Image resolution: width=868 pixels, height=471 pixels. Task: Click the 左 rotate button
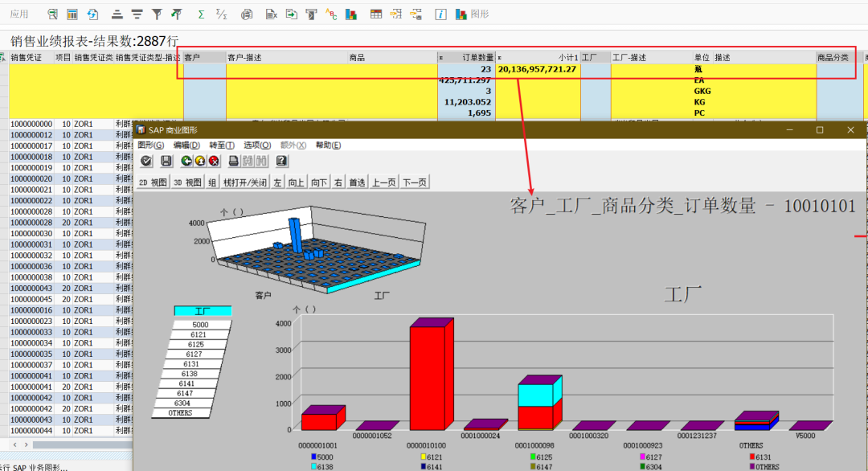[278, 182]
